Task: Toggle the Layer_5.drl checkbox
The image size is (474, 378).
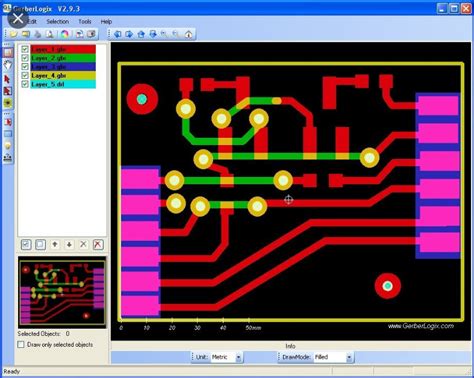Action: click(25, 84)
